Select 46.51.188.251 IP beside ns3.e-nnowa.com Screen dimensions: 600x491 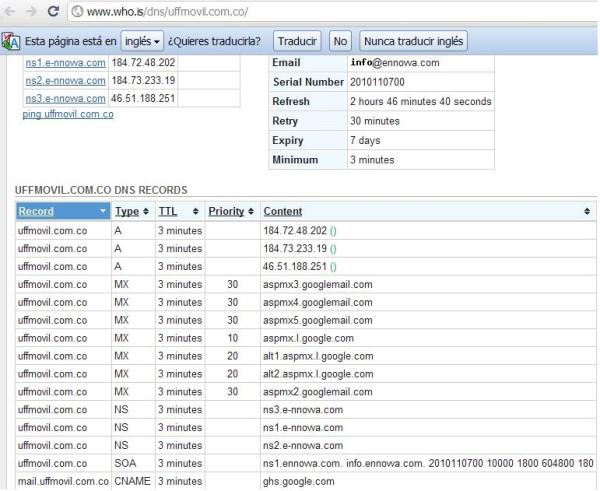[x=143, y=99]
